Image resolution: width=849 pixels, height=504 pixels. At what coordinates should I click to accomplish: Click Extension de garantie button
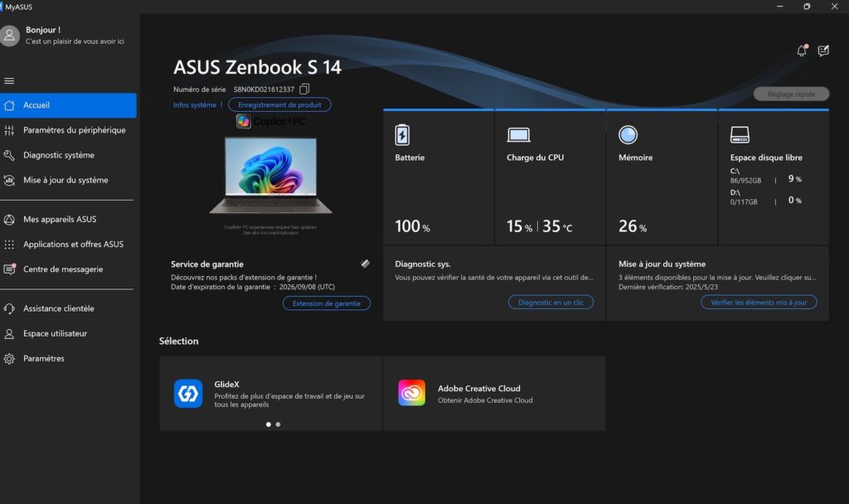click(x=326, y=303)
